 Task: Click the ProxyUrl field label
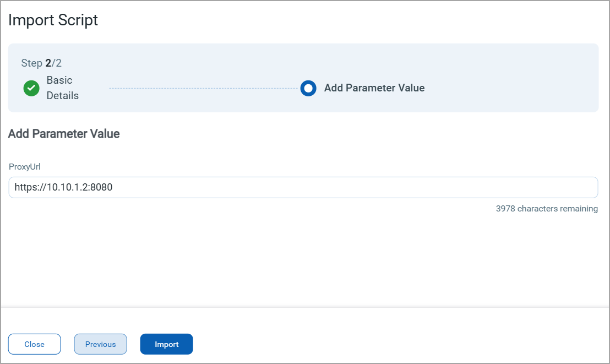coord(25,167)
